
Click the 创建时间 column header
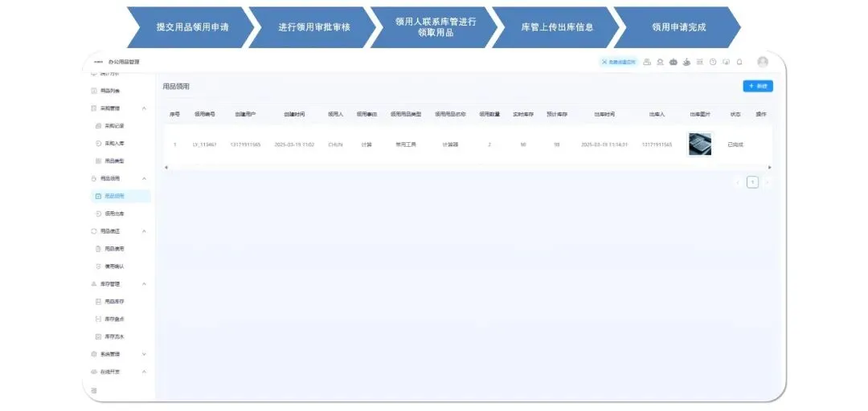294,115
